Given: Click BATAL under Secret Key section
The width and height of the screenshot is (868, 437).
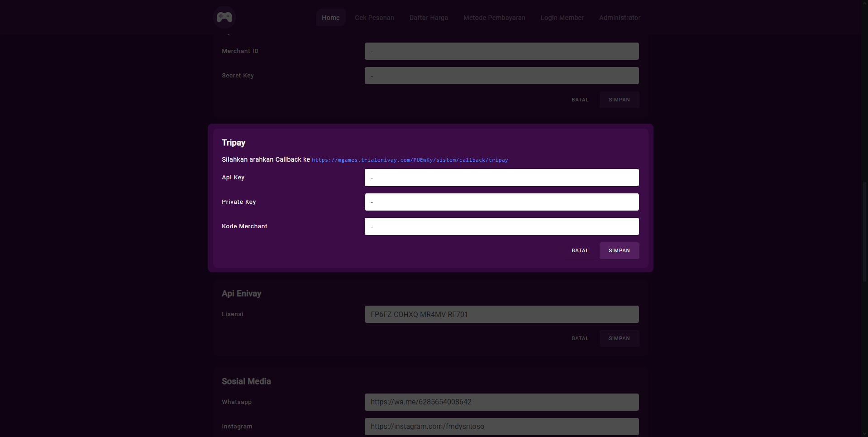Looking at the screenshot, I should [x=580, y=100].
